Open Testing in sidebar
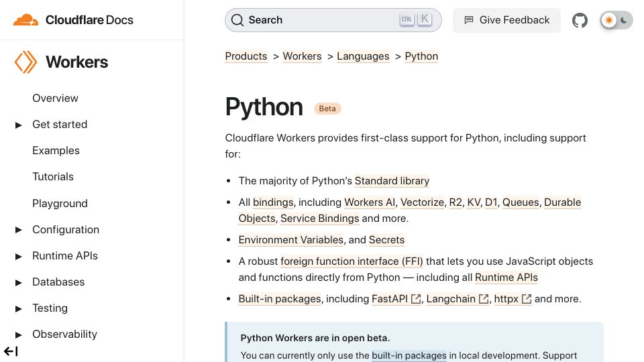The image size is (644, 362). pyautogui.click(x=50, y=308)
